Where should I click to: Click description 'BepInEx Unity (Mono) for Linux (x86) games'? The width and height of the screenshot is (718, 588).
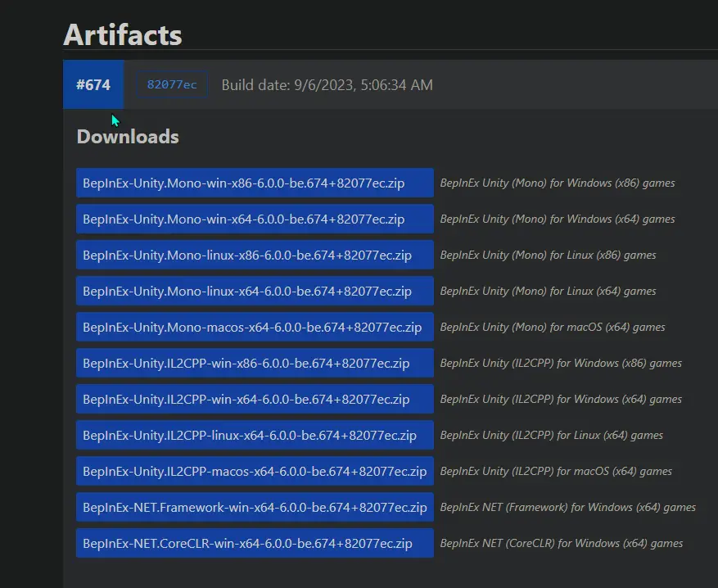tap(548, 255)
